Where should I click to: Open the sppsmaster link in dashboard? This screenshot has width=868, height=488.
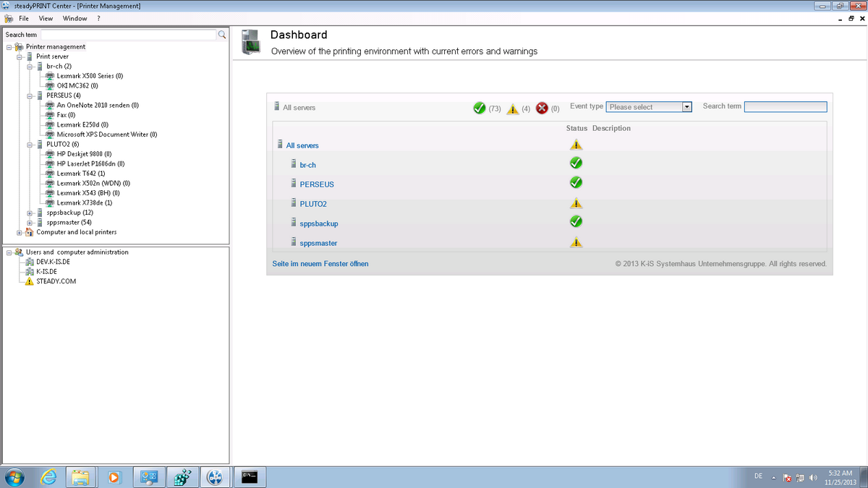click(x=318, y=243)
